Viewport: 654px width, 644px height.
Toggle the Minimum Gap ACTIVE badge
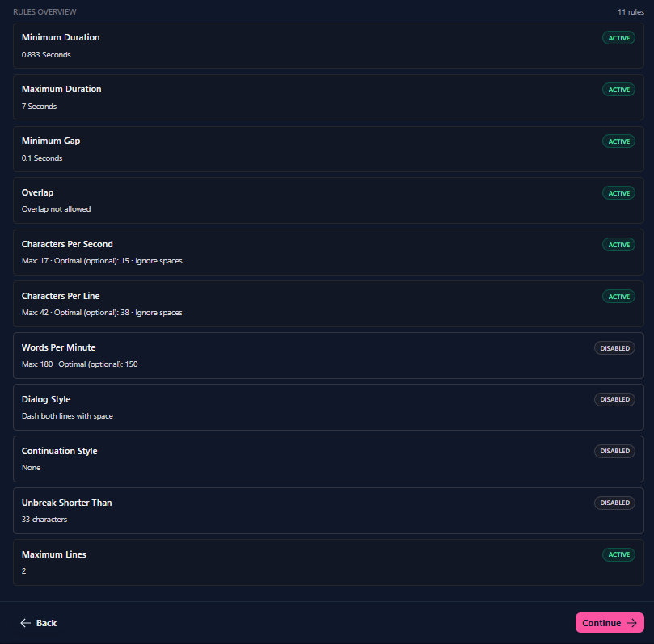[618, 141]
